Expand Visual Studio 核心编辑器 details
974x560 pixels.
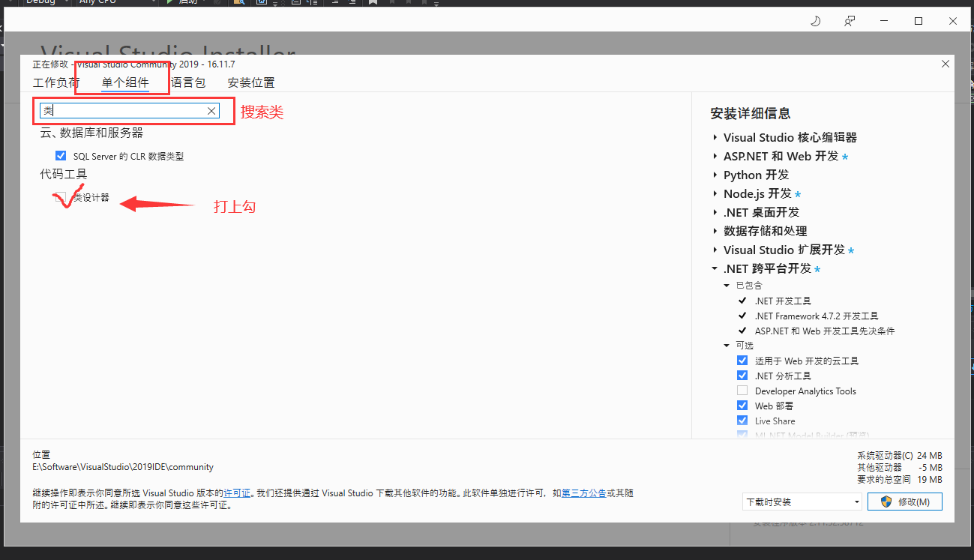point(715,138)
